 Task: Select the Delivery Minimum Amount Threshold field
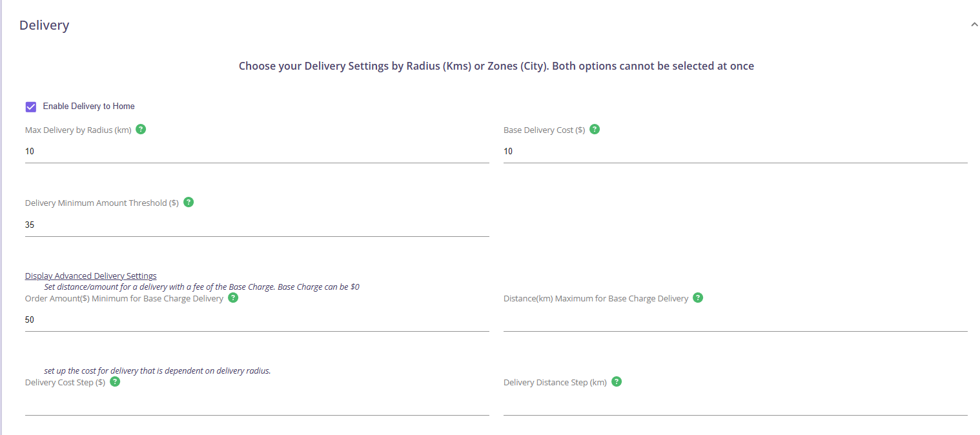(256, 225)
